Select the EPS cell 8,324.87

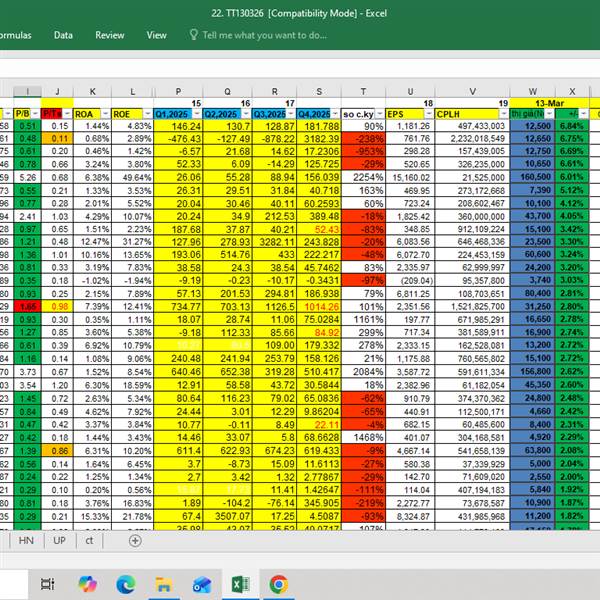click(410, 516)
